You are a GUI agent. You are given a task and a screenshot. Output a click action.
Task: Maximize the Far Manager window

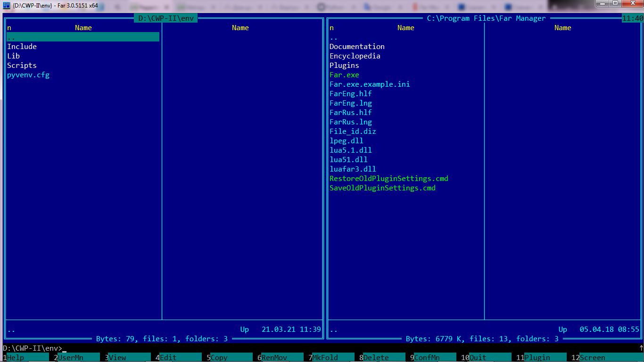pos(615,3)
